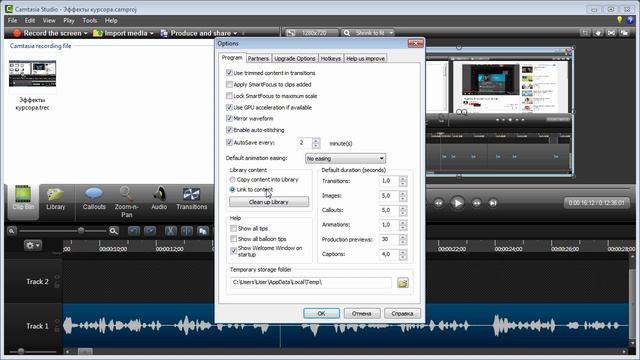Click the OK button
640x360 pixels.
point(321,313)
